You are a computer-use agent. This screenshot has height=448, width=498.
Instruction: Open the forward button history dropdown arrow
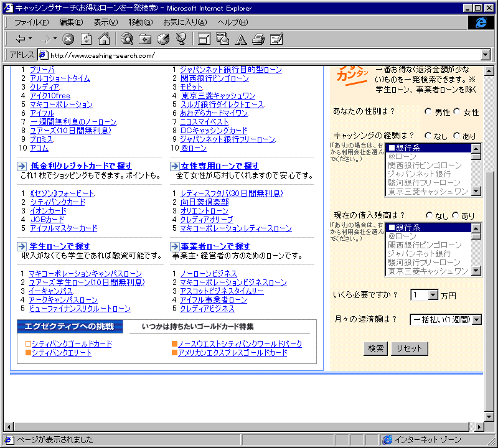tap(55, 39)
